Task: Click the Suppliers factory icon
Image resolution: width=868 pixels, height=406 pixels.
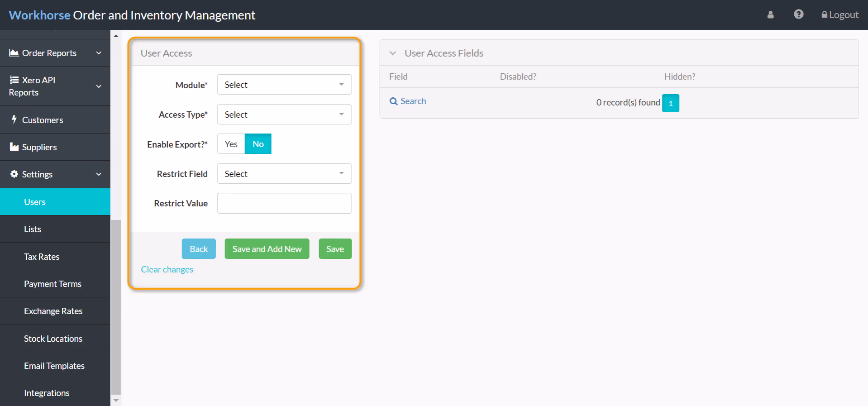Action: click(x=14, y=147)
